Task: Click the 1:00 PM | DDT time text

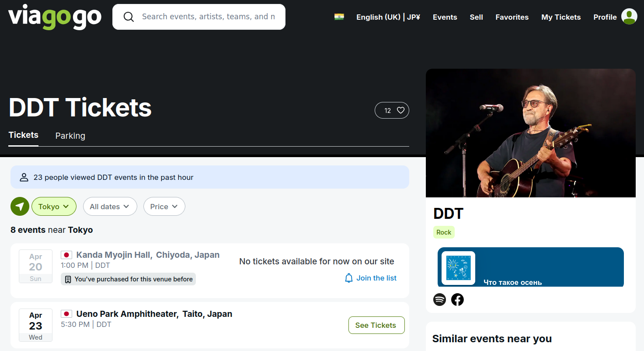Action: pos(85,266)
